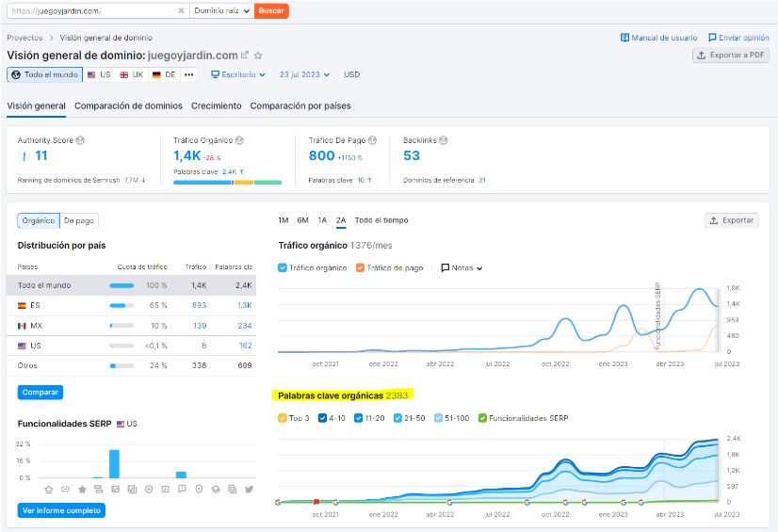The width and height of the screenshot is (778, 532).
Task: Click the MX traffic value 139
Action: click(x=200, y=326)
